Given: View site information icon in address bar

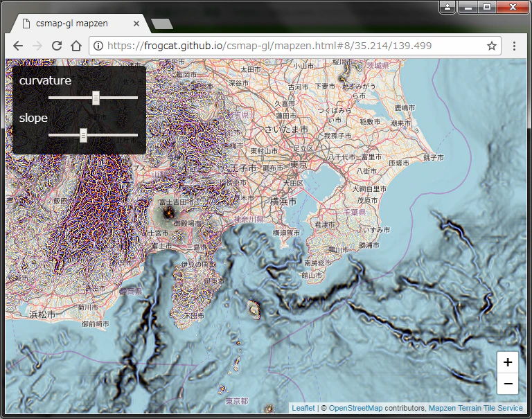Looking at the screenshot, I should point(98,46).
